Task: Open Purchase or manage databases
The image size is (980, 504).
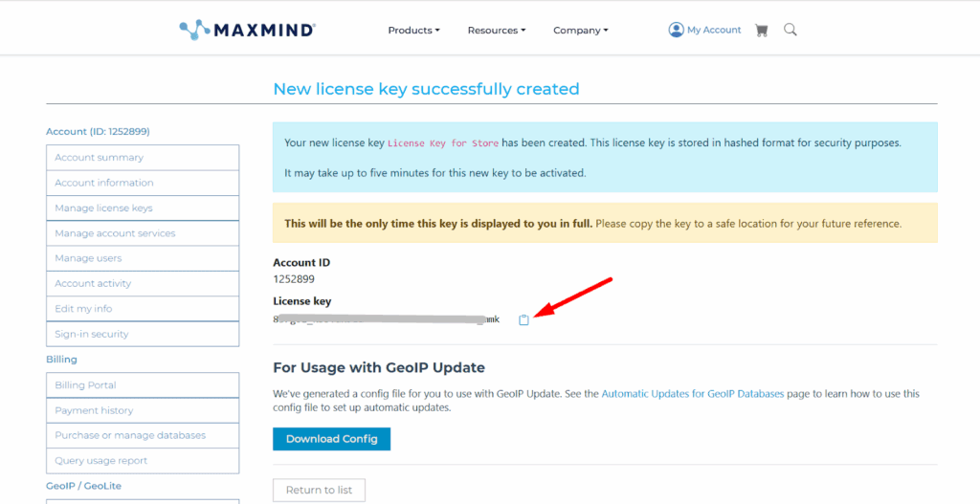Action: pos(143,435)
